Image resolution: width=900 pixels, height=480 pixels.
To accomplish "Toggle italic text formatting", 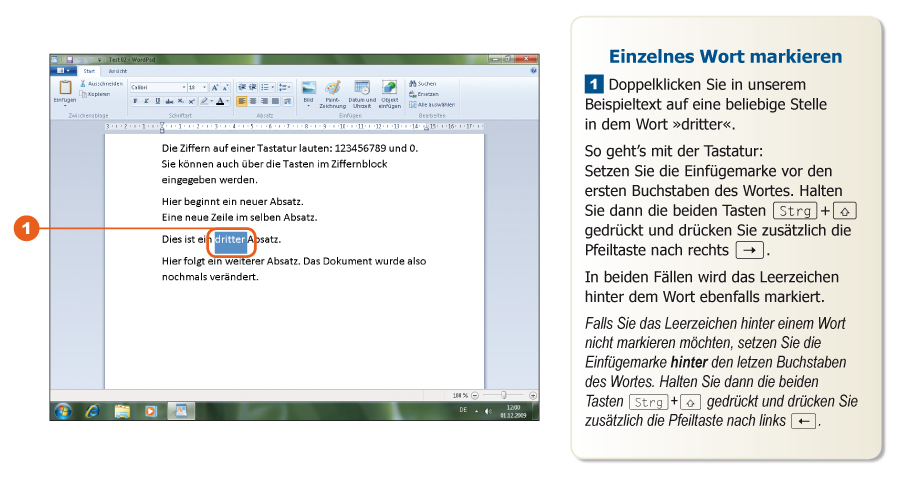I will tap(146, 101).
